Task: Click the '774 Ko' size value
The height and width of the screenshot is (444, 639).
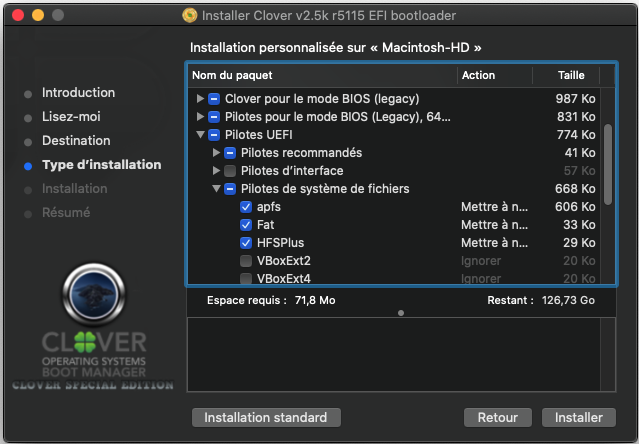Action: pyautogui.click(x=576, y=135)
